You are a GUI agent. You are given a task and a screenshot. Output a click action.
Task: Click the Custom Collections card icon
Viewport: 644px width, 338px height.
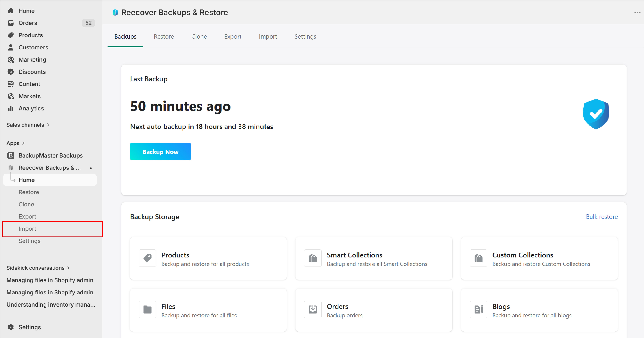[x=479, y=258]
